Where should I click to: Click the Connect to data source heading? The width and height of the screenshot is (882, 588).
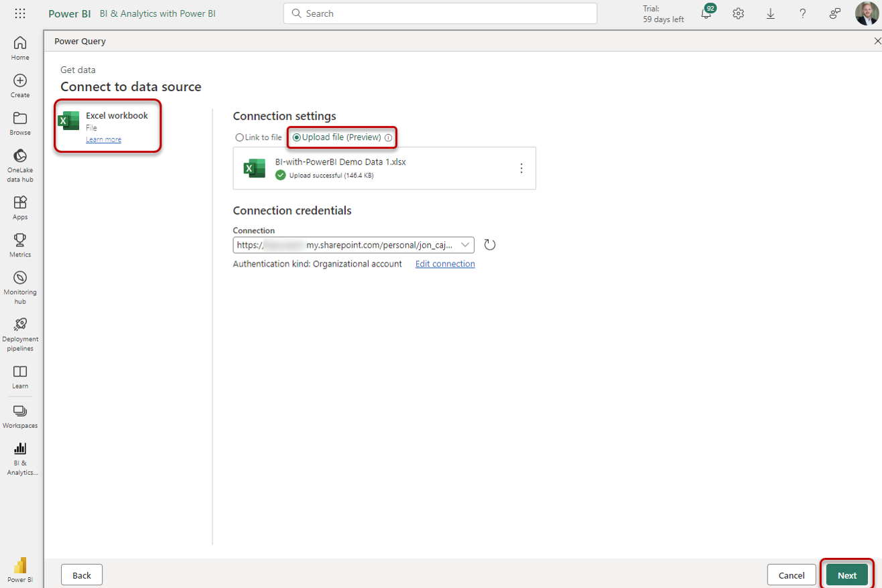click(x=131, y=86)
